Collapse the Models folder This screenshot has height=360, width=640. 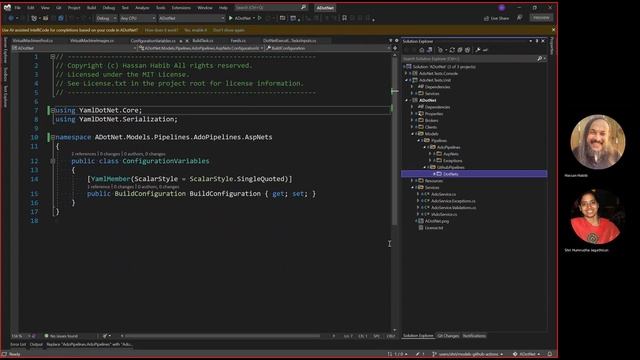click(x=412, y=134)
